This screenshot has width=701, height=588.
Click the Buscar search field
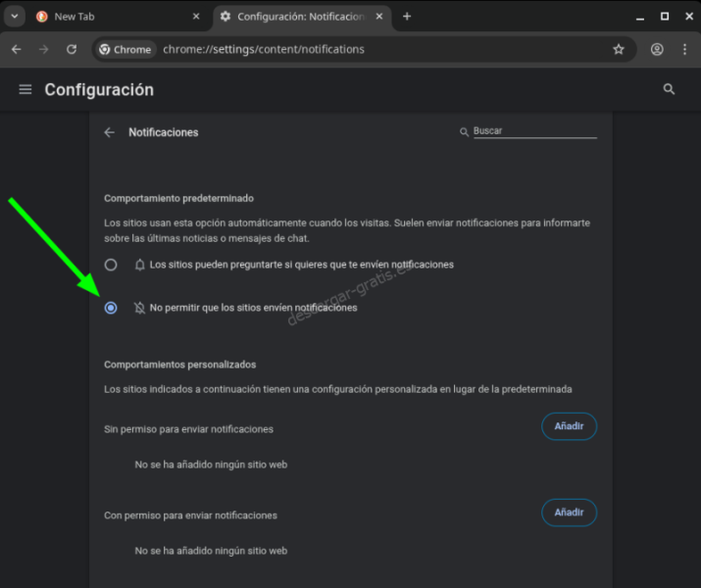pos(535,131)
